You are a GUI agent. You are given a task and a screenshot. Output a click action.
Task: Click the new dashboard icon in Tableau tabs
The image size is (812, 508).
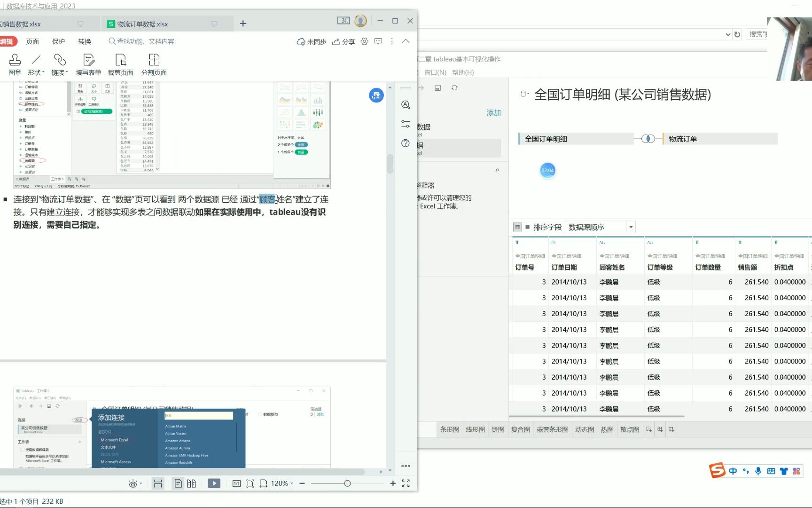(x=660, y=429)
